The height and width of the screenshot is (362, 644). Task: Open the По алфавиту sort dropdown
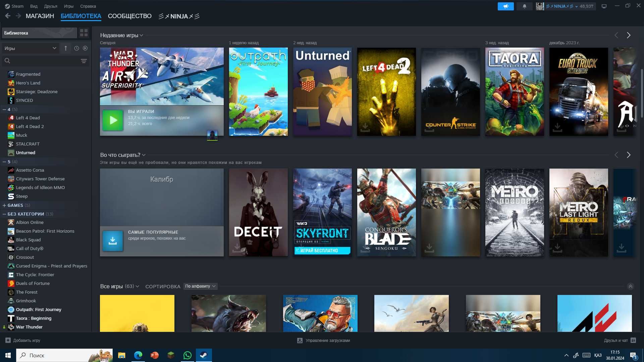tap(200, 286)
